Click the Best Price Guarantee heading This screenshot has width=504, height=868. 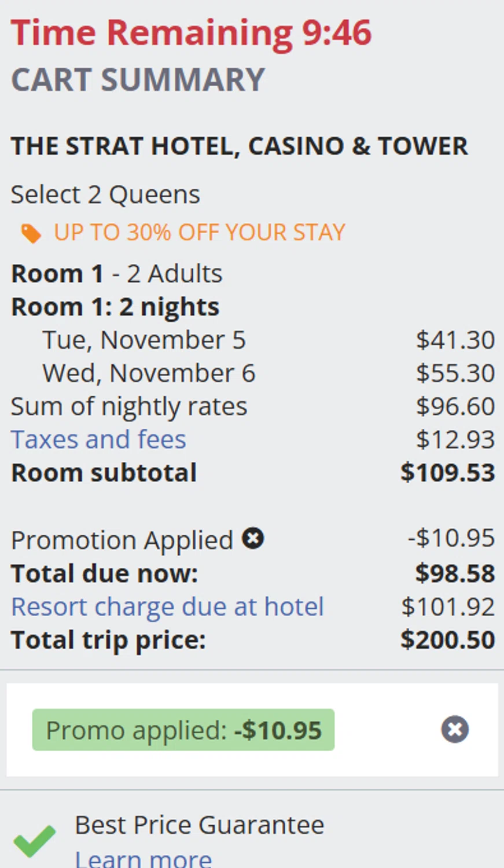click(x=199, y=825)
